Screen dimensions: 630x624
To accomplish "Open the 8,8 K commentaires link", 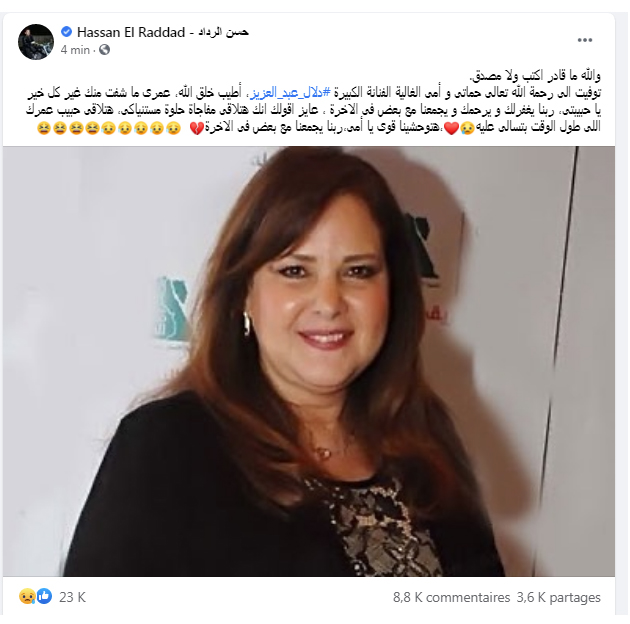I will click(x=451, y=597).
